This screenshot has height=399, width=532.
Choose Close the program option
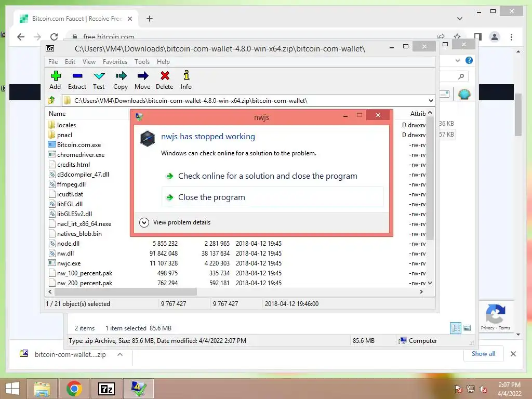click(272, 197)
